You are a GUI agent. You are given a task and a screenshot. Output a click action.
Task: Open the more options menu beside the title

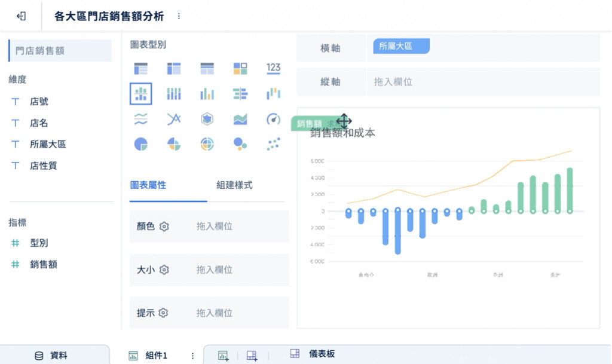click(179, 16)
